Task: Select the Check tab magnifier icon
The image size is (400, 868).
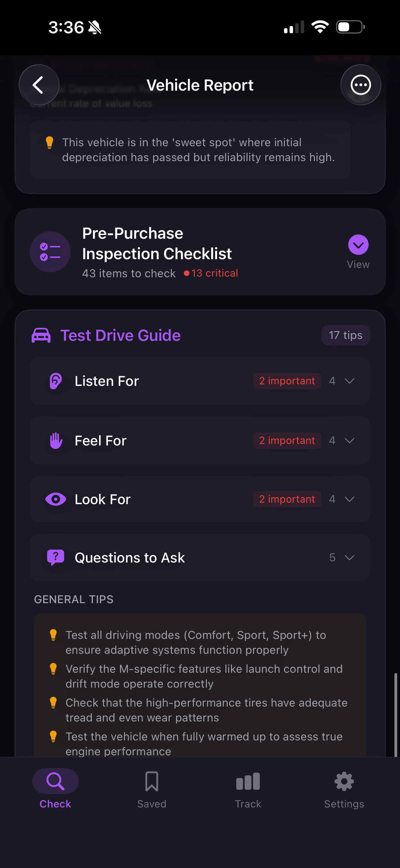Action: coord(55,781)
